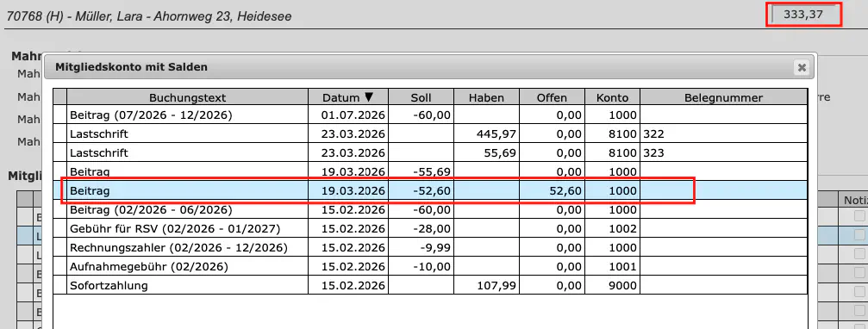Click the balance field showing 333,37
868x329 pixels.
pyautogui.click(x=804, y=15)
